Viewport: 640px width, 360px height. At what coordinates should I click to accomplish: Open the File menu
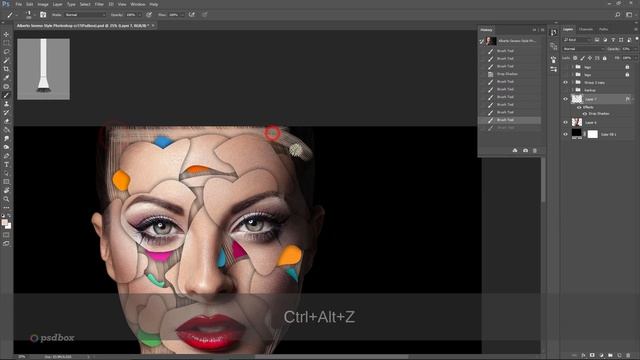point(18,4)
